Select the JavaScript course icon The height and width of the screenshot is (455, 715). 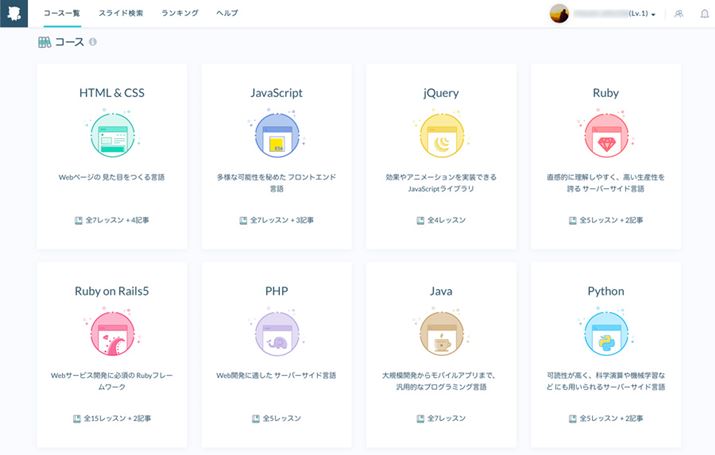click(276, 136)
